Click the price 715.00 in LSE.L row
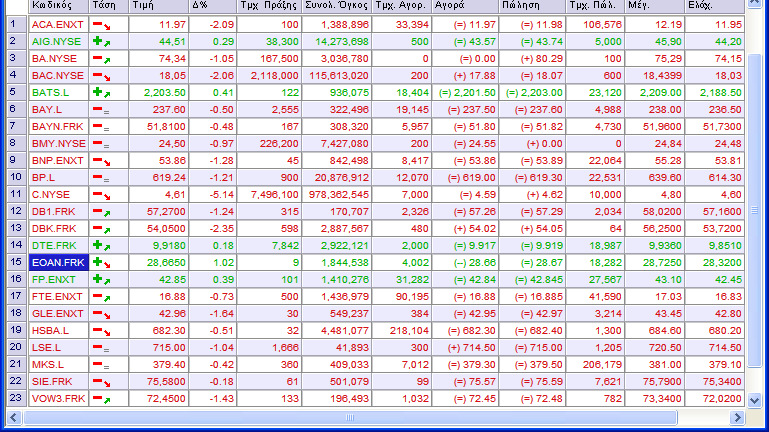Image resolution: width=769 pixels, height=432 pixels. (x=159, y=348)
